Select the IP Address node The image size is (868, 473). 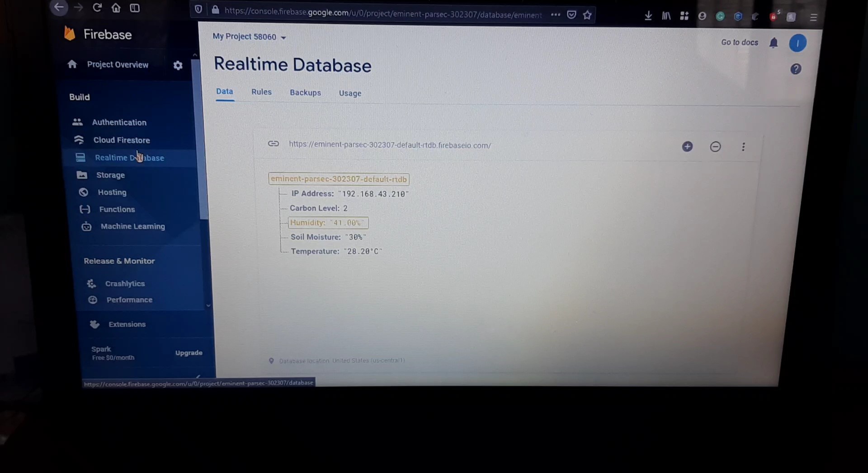[350, 193]
